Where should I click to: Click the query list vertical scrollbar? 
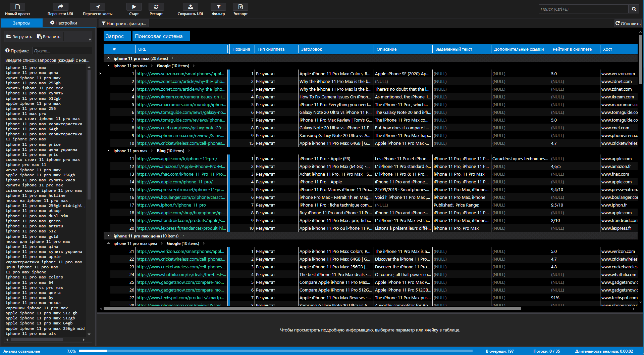(89, 134)
